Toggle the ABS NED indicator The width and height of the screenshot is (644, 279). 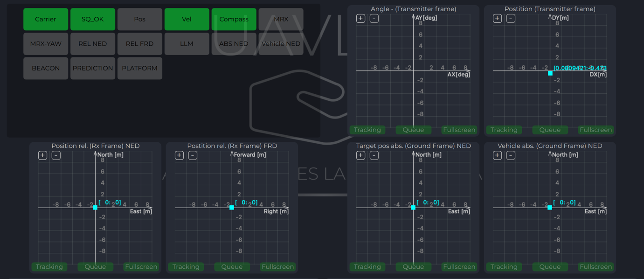tap(234, 44)
